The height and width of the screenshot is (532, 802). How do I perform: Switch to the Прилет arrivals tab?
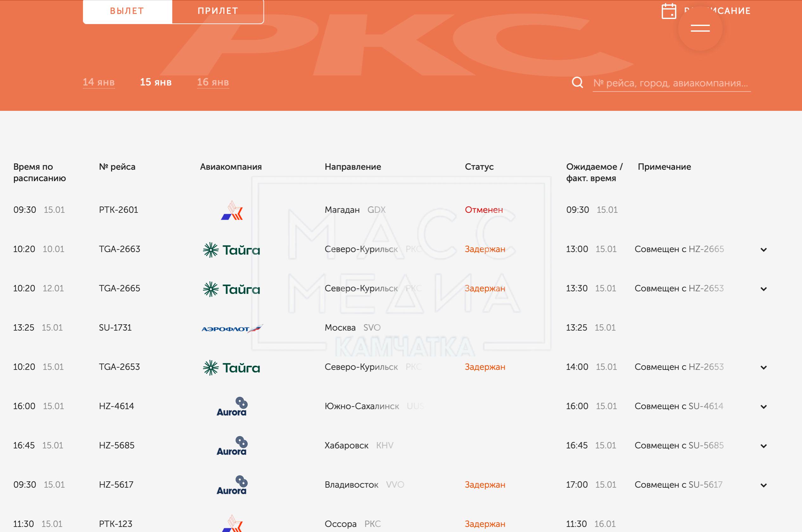(218, 11)
